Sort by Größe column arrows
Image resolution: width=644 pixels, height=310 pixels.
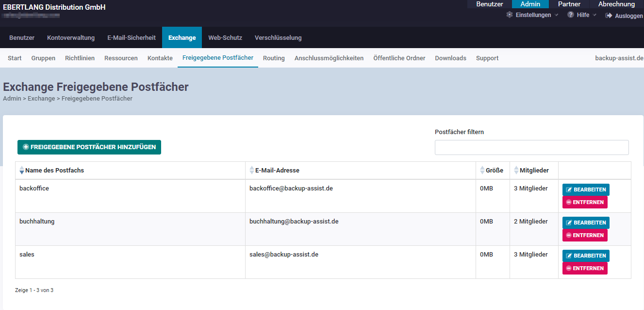pyautogui.click(x=482, y=171)
